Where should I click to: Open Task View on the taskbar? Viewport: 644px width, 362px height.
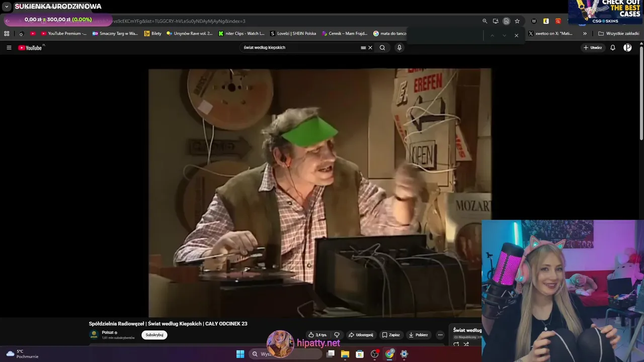pos(331,354)
